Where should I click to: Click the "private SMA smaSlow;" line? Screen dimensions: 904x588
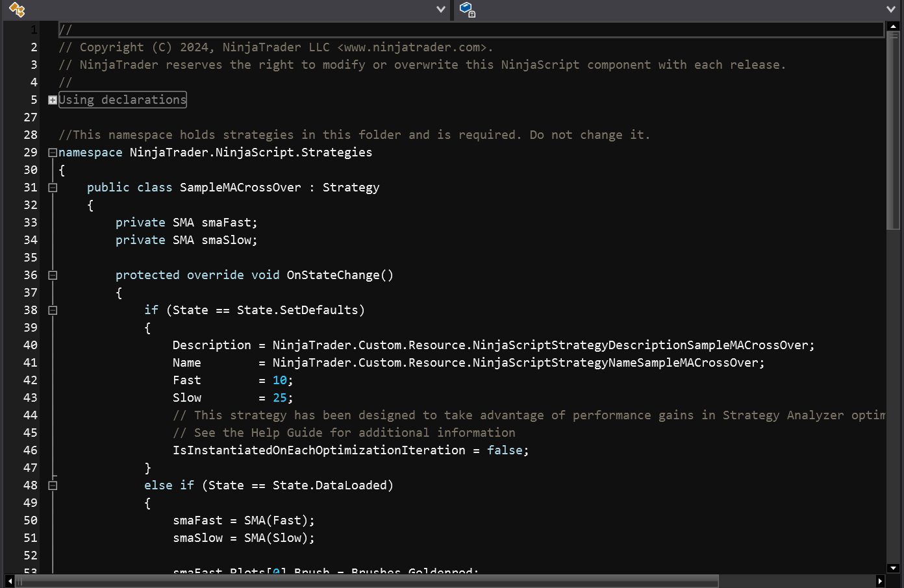[x=186, y=240]
